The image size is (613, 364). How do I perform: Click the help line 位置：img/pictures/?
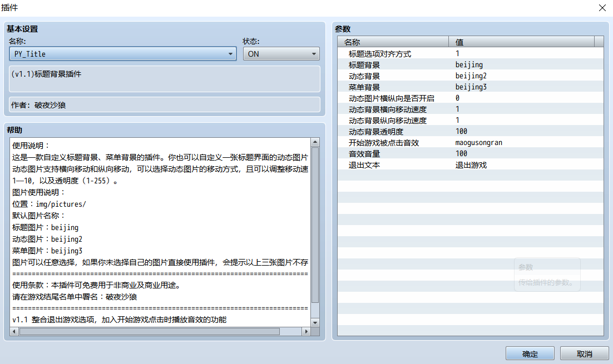click(49, 204)
